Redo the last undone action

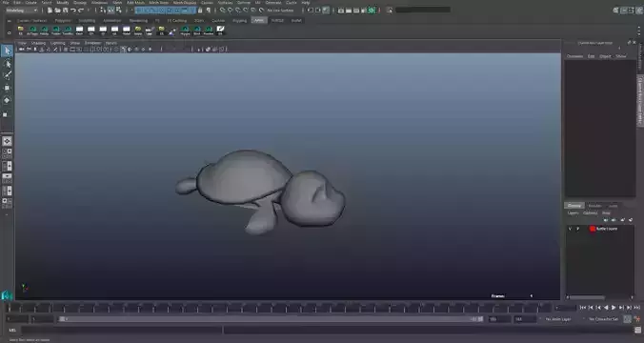81,10
